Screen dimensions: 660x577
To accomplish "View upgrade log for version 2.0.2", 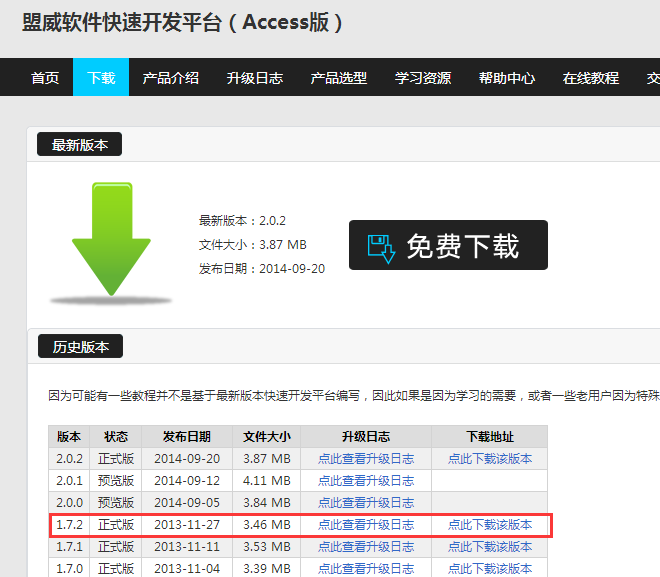I will [x=366, y=459].
